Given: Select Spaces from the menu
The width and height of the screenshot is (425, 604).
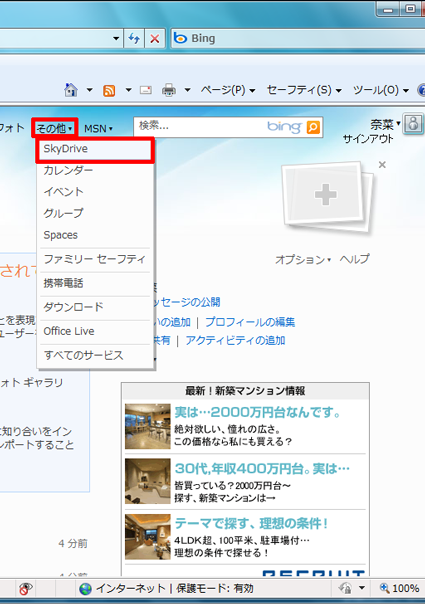Looking at the screenshot, I should coord(95,235).
